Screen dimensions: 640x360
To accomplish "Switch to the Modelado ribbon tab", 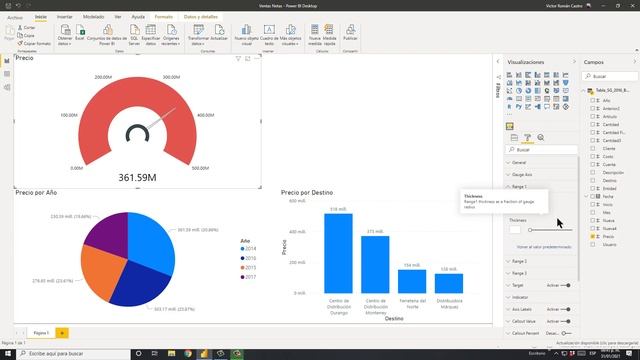I will click(93, 17).
